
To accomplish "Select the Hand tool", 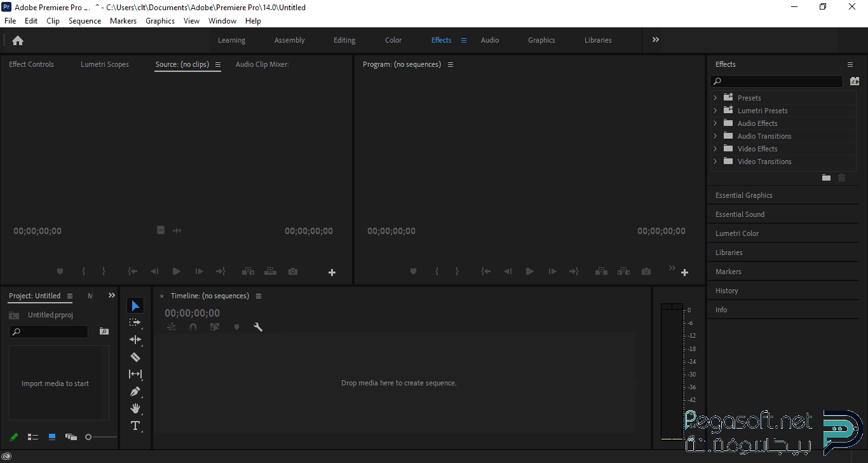I will pyautogui.click(x=135, y=408).
